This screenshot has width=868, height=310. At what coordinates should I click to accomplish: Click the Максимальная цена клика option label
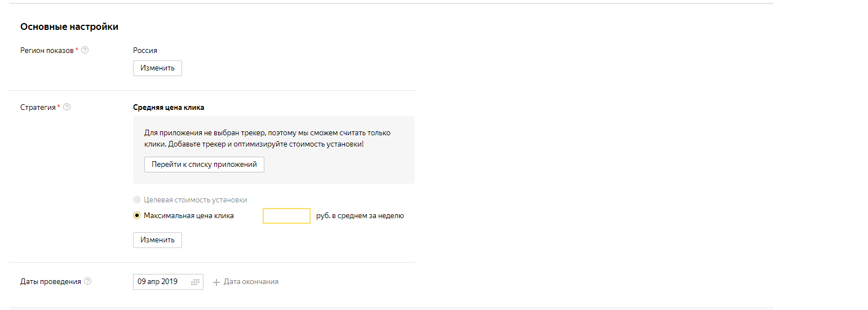[x=189, y=215]
